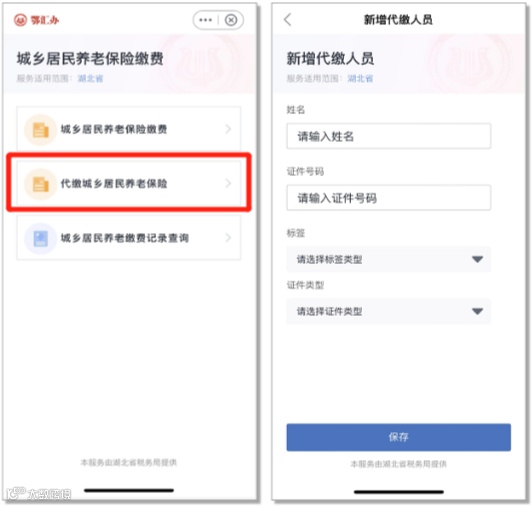The height and width of the screenshot is (506, 532).
Task: Open the 城乡居民养老保险缴费 menu entry
Action: pyautogui.click(x=129, y=129)
